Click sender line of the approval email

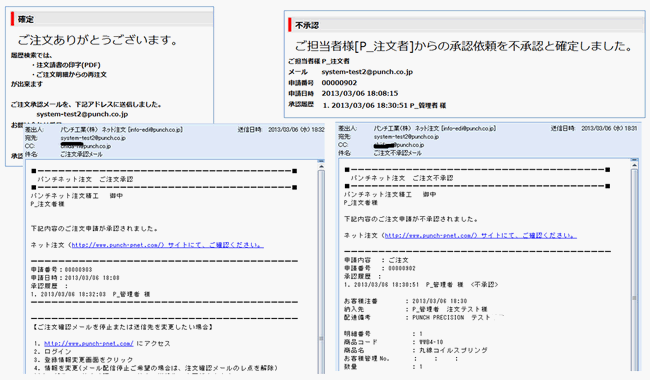(x=121, y=130)
